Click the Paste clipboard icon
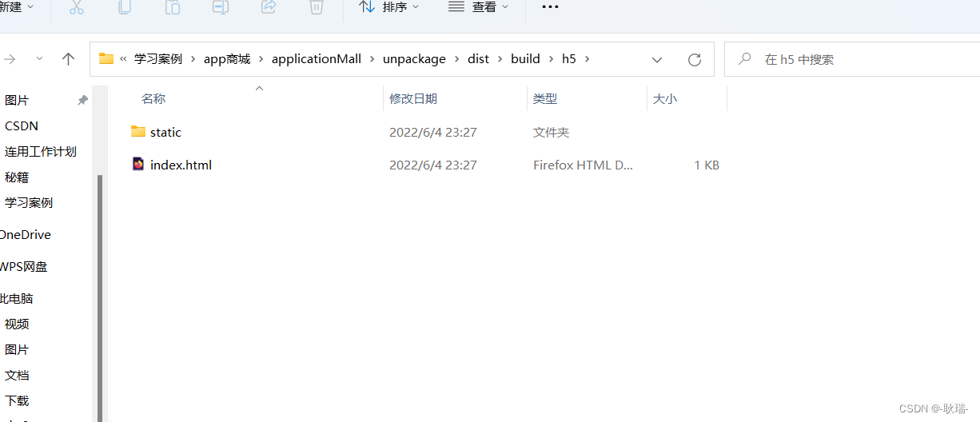 click(173, 7)
